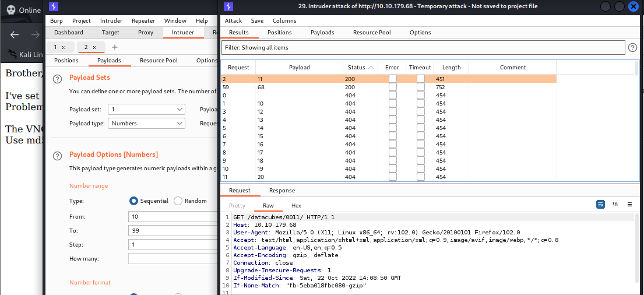Toggle Error checkbox for payload 17 row

(x=393, y=152)
